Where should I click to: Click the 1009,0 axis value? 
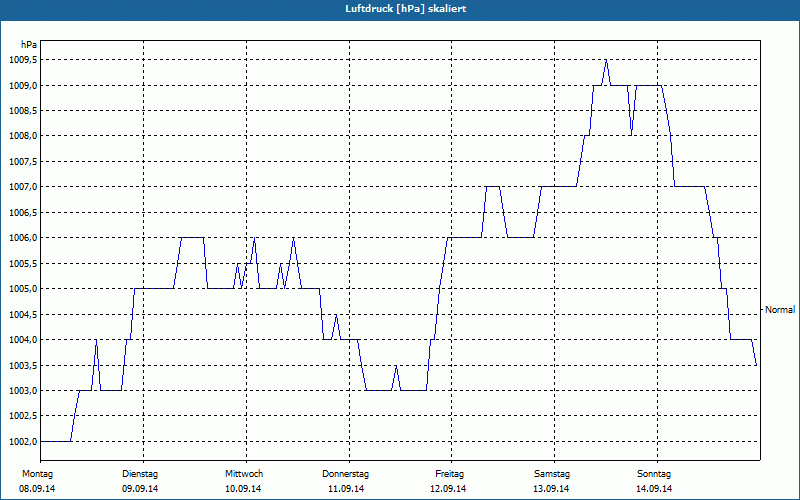click(x=23, y=85)
